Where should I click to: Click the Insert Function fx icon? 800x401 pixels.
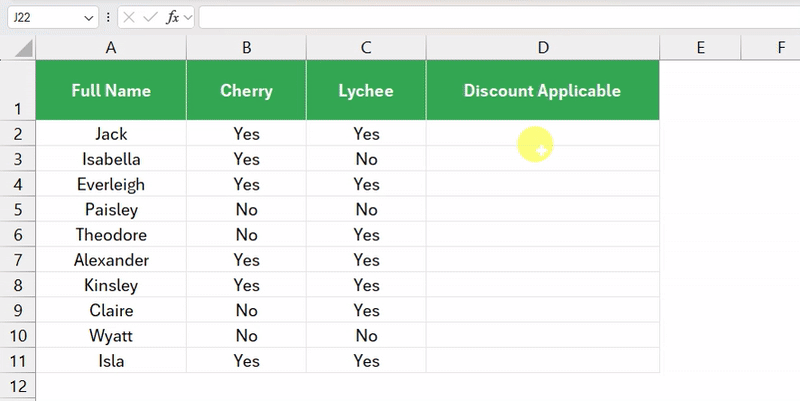point(172,18)
